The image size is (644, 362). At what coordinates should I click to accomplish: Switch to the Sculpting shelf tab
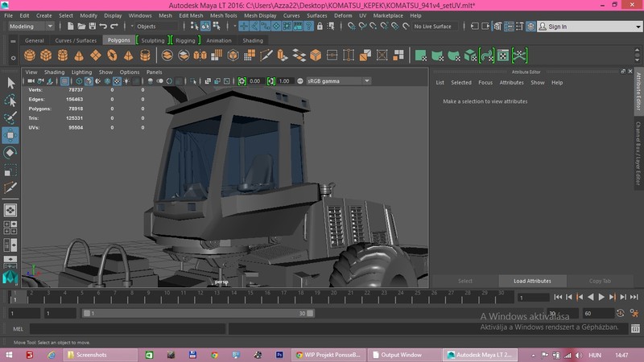(x=153, y=41)
